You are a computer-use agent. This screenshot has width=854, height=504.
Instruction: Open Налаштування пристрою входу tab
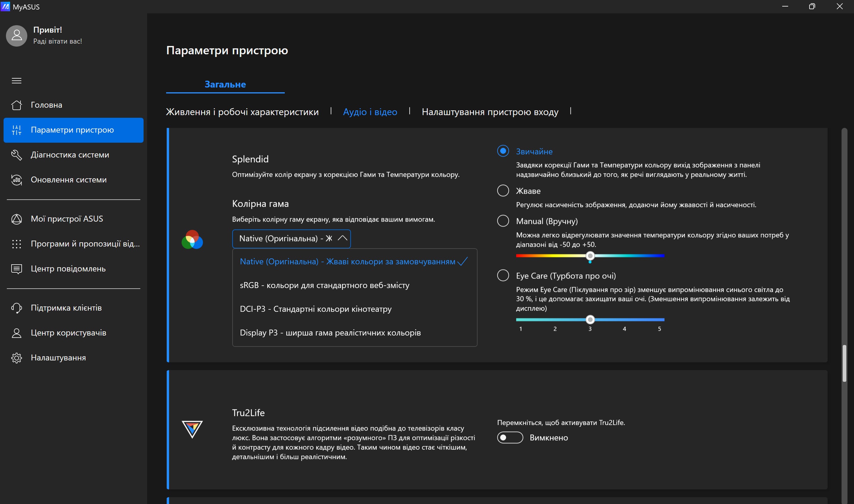point(490,112)
